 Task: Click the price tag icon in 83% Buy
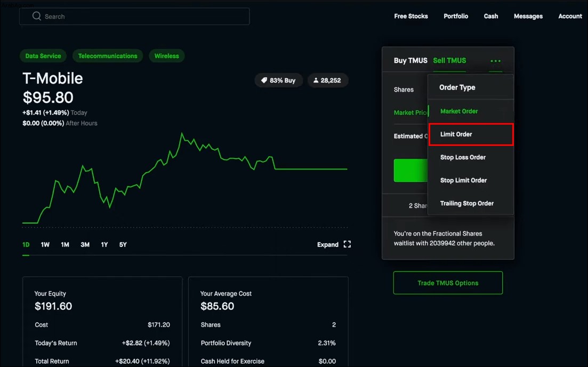point(264,80)
